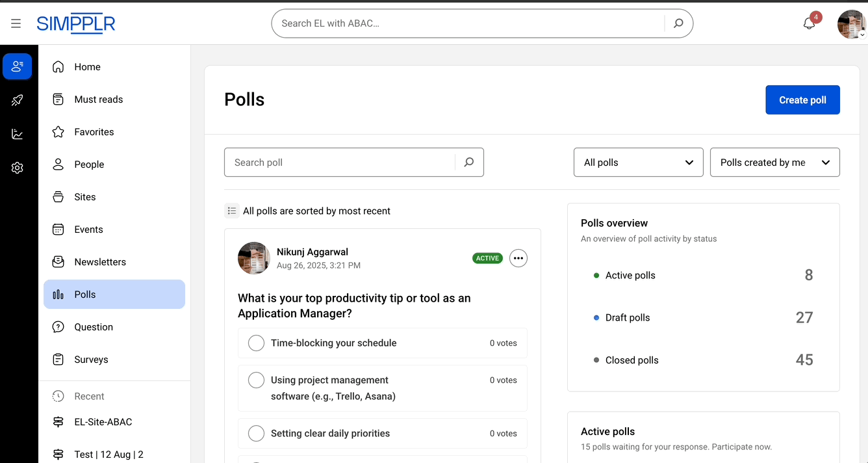Open the EL-Site-ABAC recent site
868x463 pixels.
101,421
